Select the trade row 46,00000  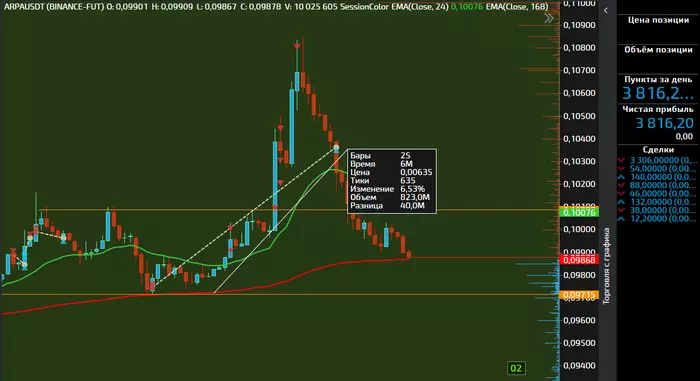click(658, 194)
